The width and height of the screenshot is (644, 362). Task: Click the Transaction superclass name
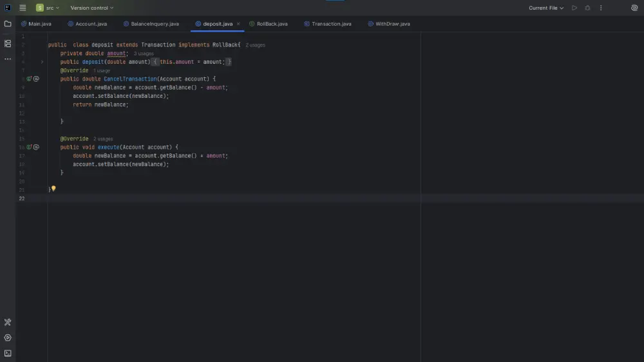tap(158, 45)
